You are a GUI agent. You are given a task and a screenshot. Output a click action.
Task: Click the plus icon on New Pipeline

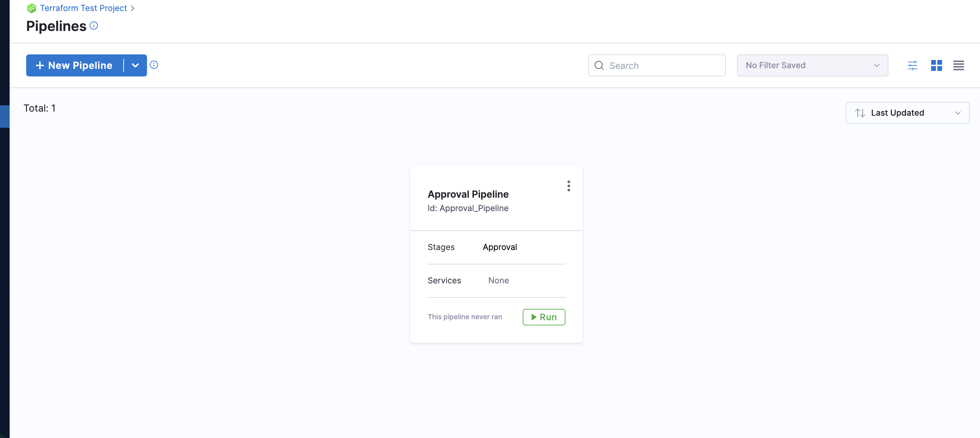click(x=40, y=65)
